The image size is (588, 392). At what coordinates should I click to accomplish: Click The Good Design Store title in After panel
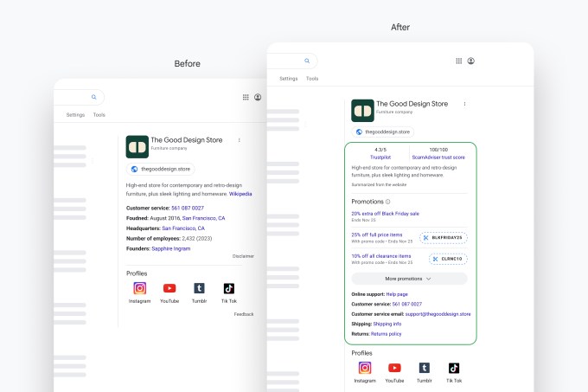[412, 104]
